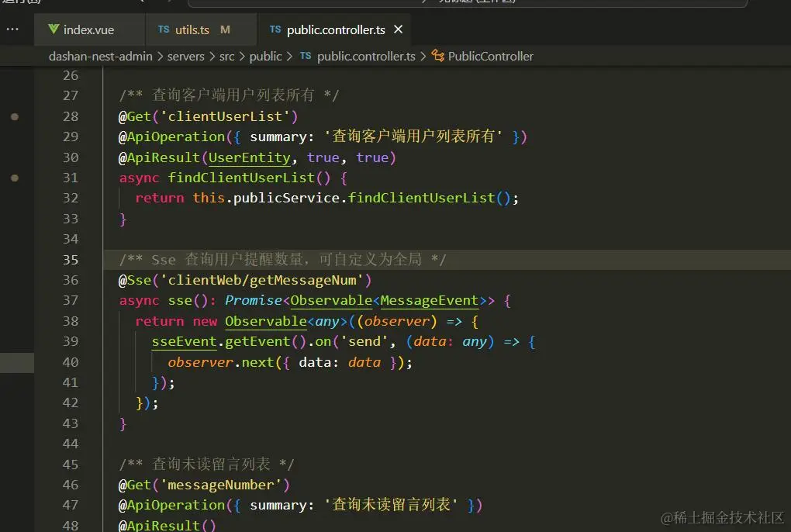The image size is (791, 532).
Task: Click the comment on line 45
Action: [206, 464]
